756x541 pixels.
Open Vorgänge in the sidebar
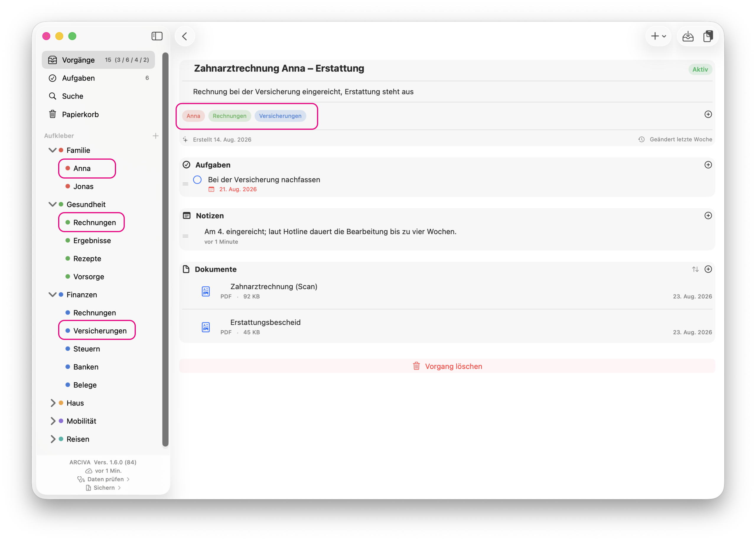coord(98,60)
